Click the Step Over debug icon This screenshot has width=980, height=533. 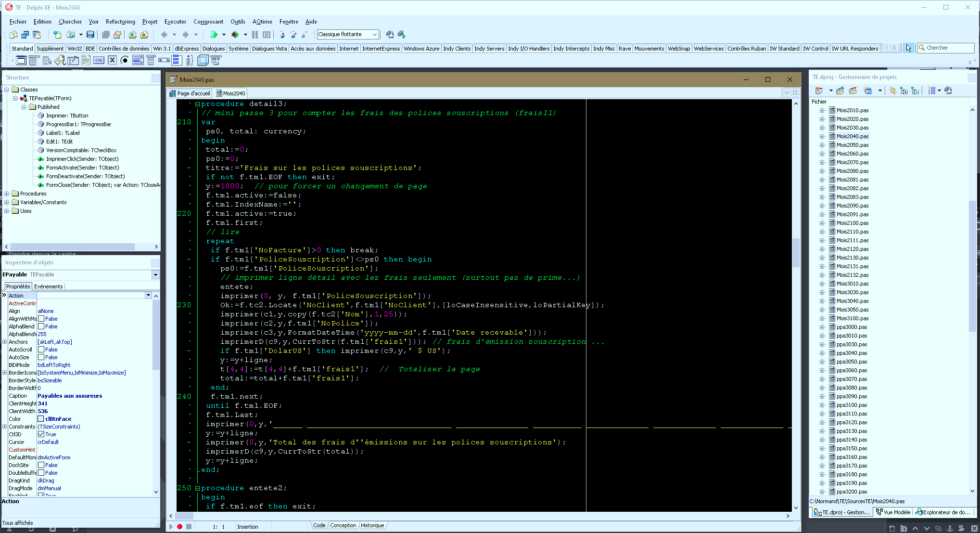tap(293, 35)
